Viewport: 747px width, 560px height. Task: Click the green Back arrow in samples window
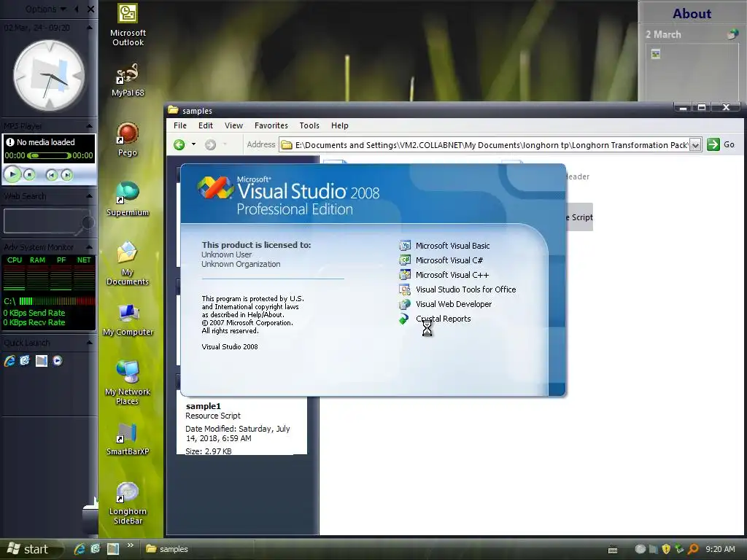(x=179, y=145)
